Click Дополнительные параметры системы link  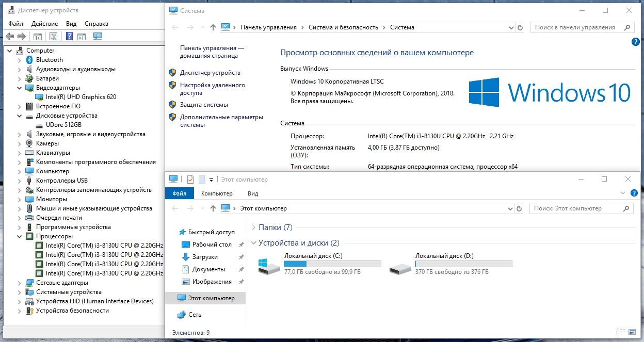(221, 121)
